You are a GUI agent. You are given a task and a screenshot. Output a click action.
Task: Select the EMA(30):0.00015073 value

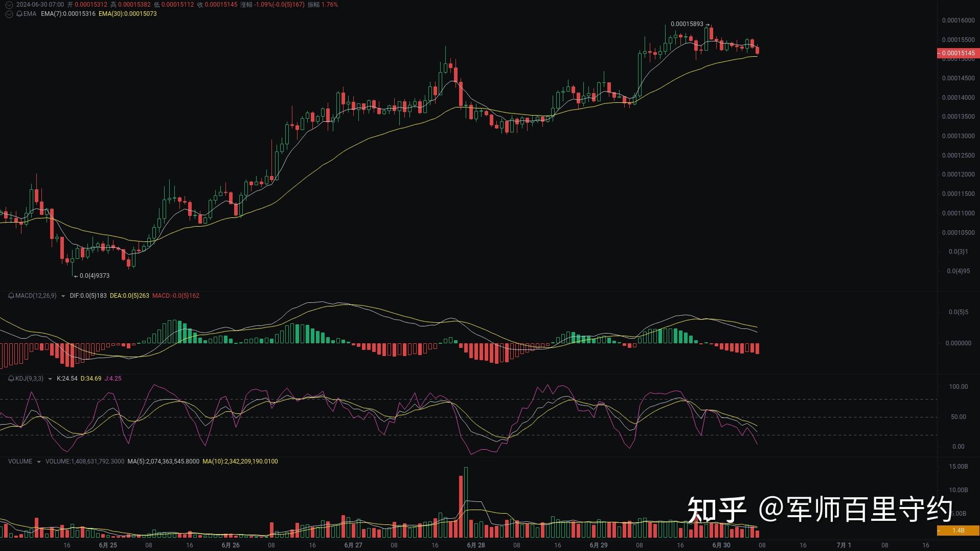tap(128, 14)
